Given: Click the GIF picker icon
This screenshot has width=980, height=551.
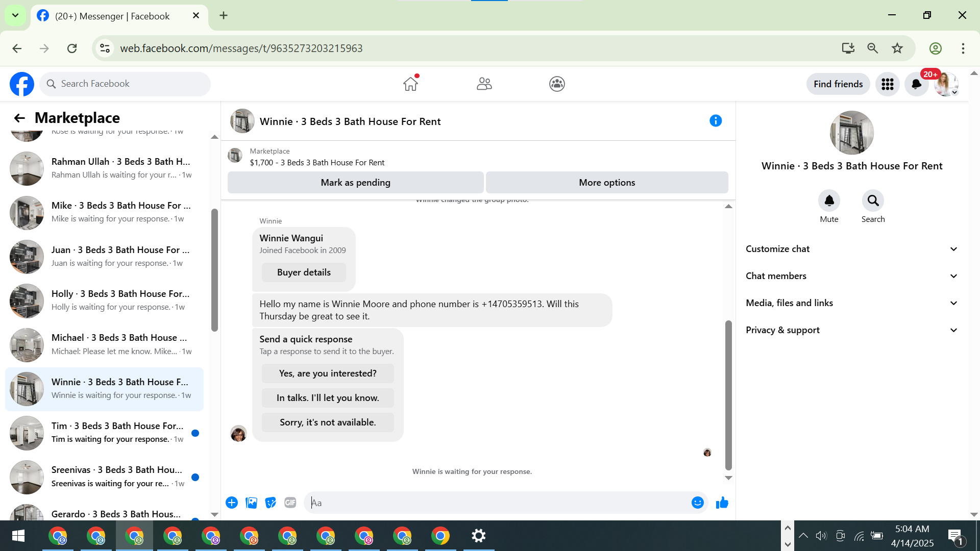Looking at the screenshot, I should 290,503.
